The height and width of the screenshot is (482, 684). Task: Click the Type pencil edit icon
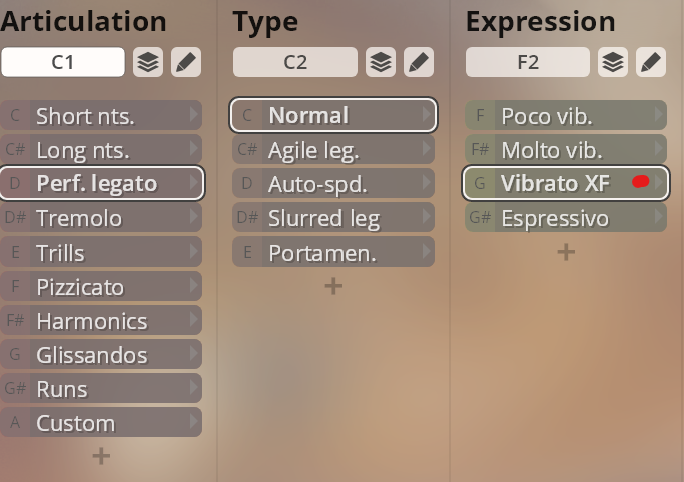click(x=418, y=62)
